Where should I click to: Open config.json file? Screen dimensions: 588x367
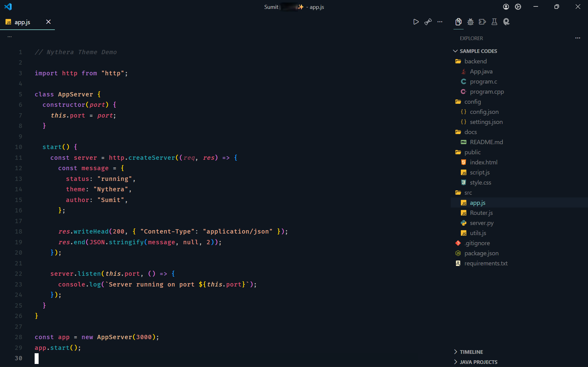point(519,112)
